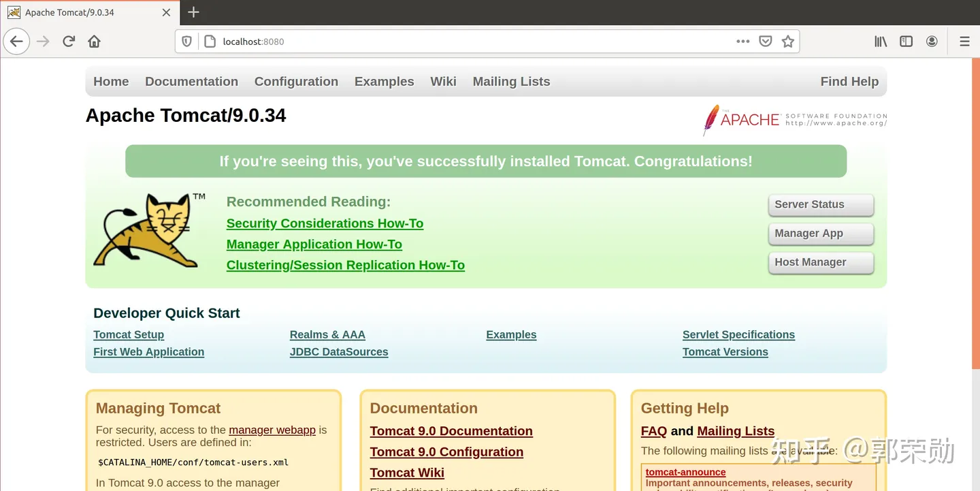Click the Tomcat cat mascot logo
Screen dimensions: 980x491
pos(150,230)
